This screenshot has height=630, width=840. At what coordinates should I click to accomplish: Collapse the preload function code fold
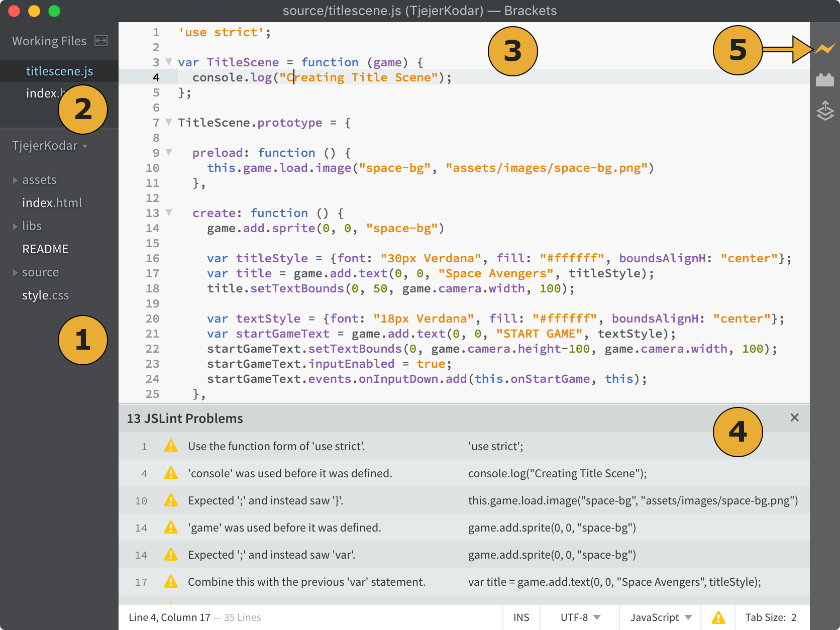(x=169, y=152)
